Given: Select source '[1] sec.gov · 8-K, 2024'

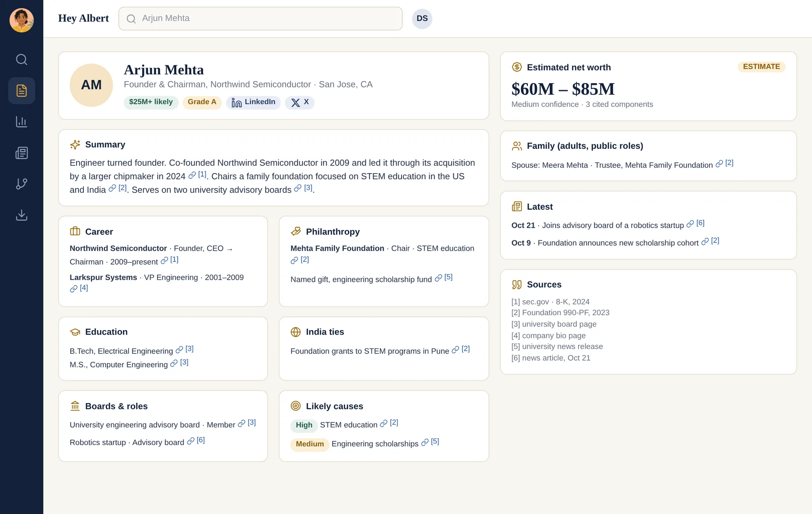Looking at the screenshot, I should (x=550, y=302).
